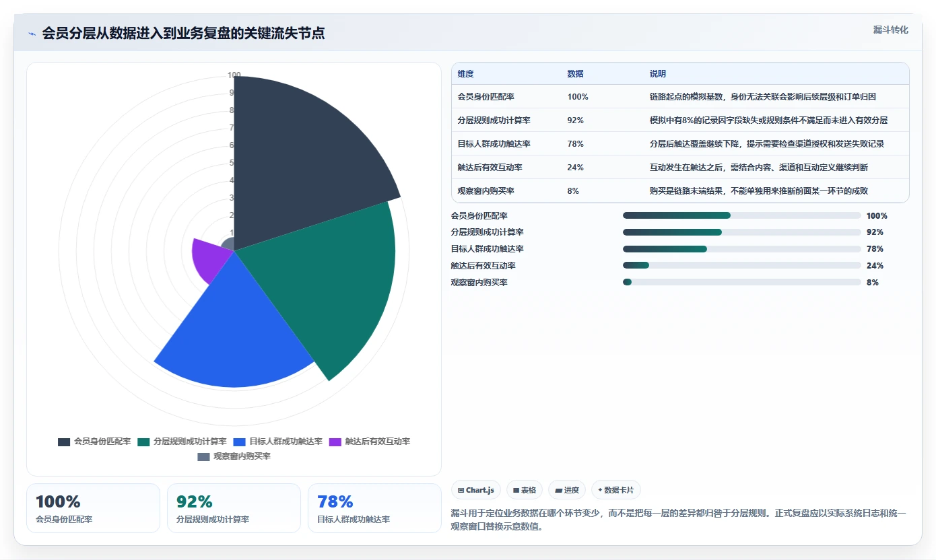Open the 92% 分层规则成功计算率 stat card

tap(234, 508)
